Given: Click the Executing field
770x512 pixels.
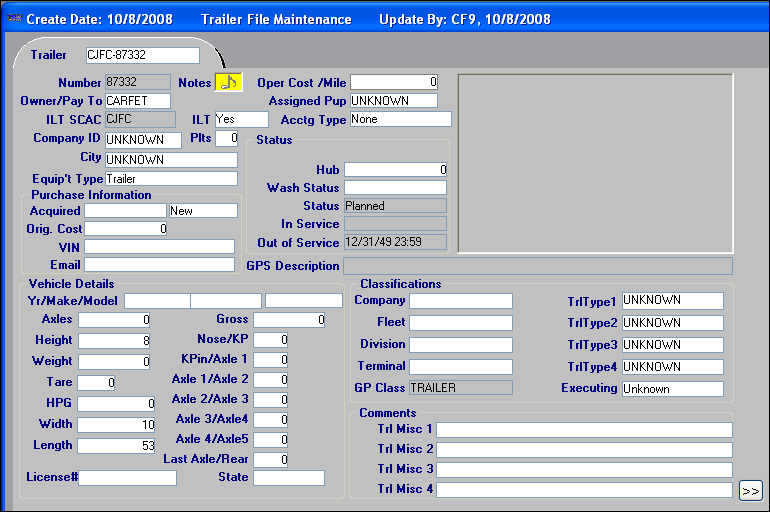Looking at the screenshot, I should (672, 389).
